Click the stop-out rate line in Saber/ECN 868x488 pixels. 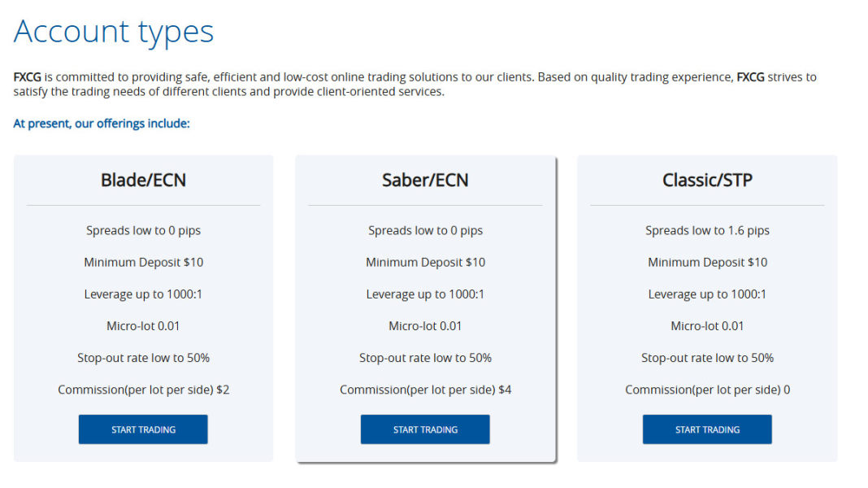[x=425, y=358]
